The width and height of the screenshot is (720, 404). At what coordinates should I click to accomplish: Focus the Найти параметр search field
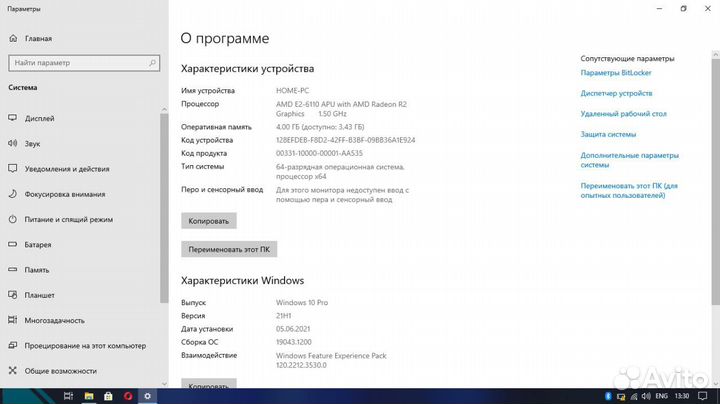[x=84, y=63]
